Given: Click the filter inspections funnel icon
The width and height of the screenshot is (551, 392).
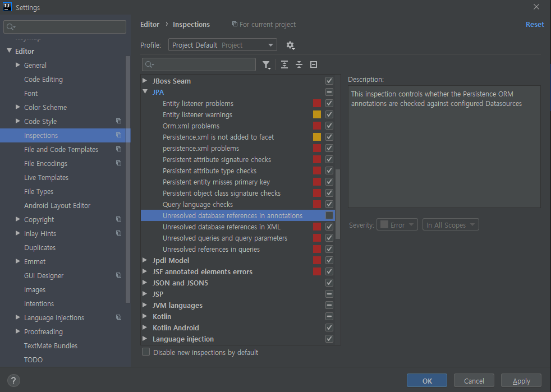Looking at the screenshot, I should (x=267, y=64).
